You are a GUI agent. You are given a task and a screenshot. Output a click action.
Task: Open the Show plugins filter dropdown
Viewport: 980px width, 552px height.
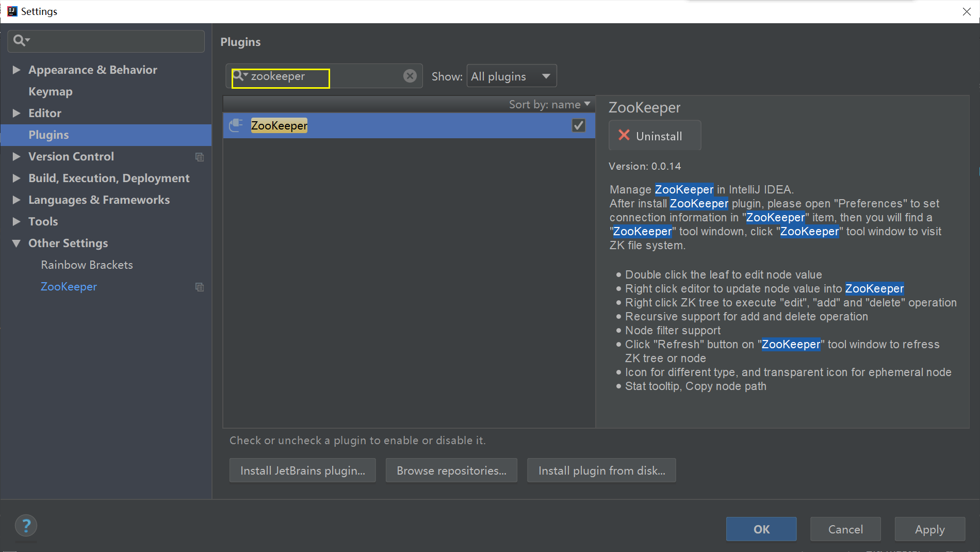tap(512, 76)
